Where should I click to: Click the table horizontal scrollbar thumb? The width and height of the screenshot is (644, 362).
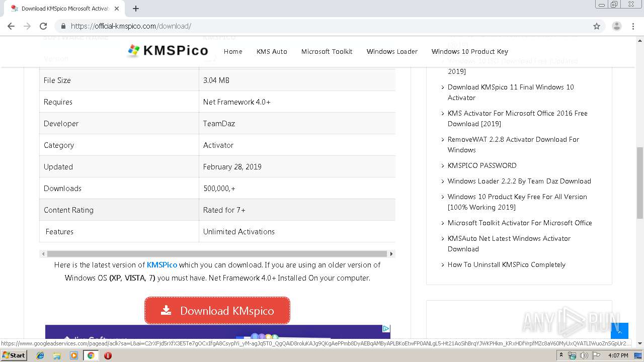coord(217,254)
